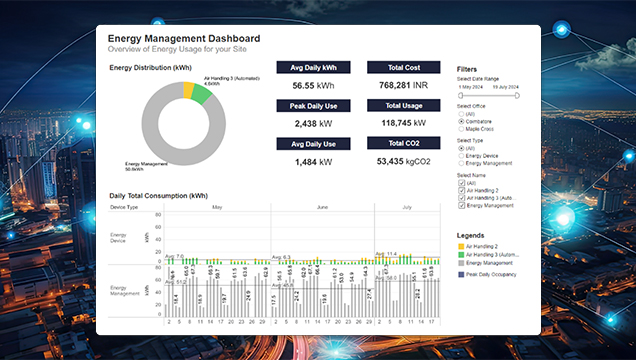Click the Avg Daily Use tile header

click(314, 144)
